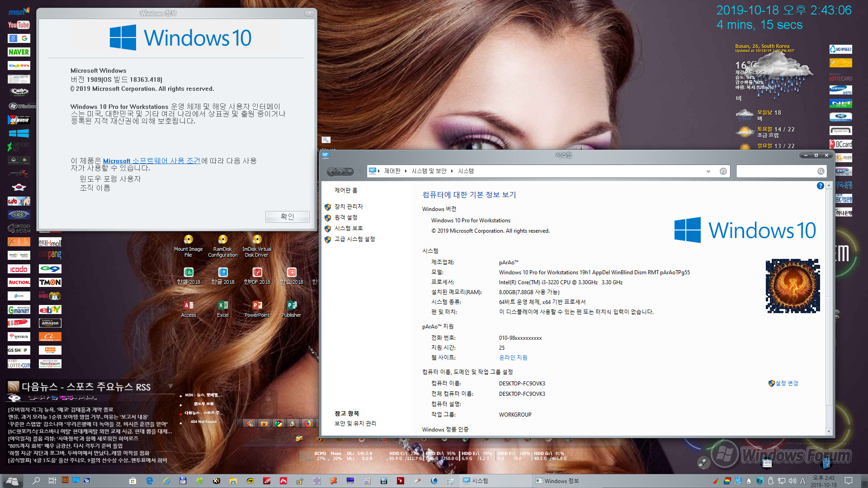Open the MG 새마을금고 shortcut icon
The image size is (868, 488).
840,49
